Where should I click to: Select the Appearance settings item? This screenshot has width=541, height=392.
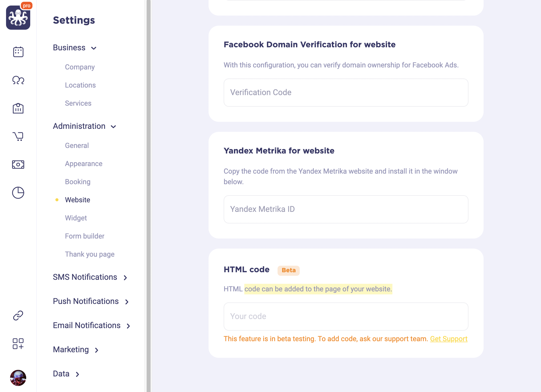84,164
